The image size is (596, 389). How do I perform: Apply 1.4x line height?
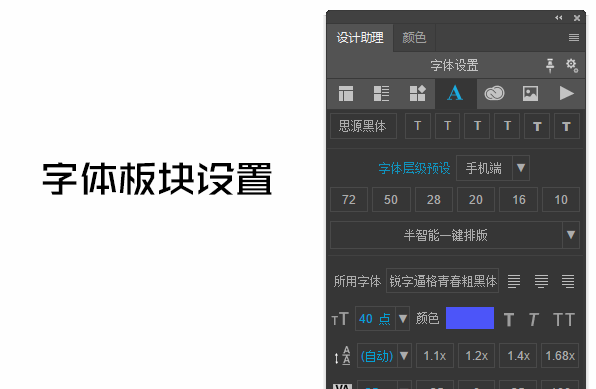[518, 356]
